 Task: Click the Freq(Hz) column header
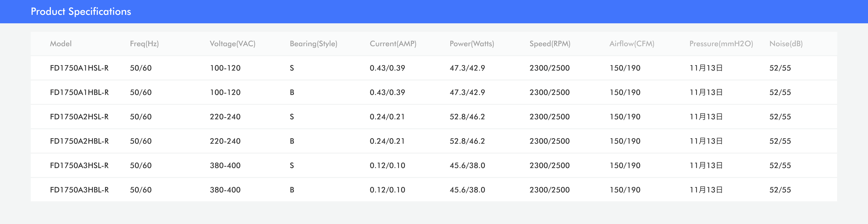click(x=144, y=44)
